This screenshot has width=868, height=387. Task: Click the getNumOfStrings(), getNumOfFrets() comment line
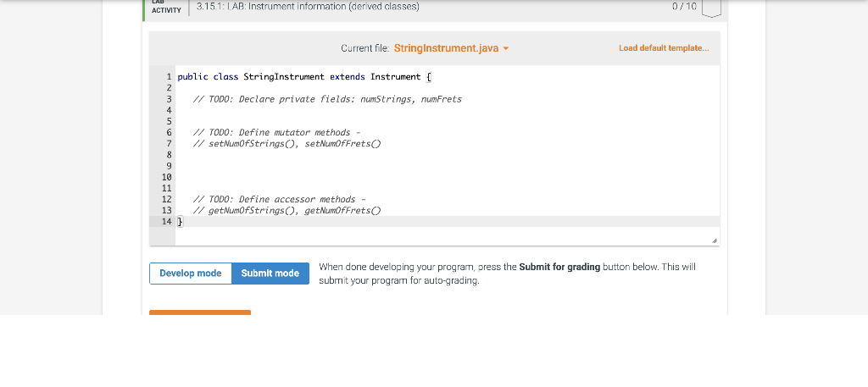pyautogui.click(x=287, y=211)
